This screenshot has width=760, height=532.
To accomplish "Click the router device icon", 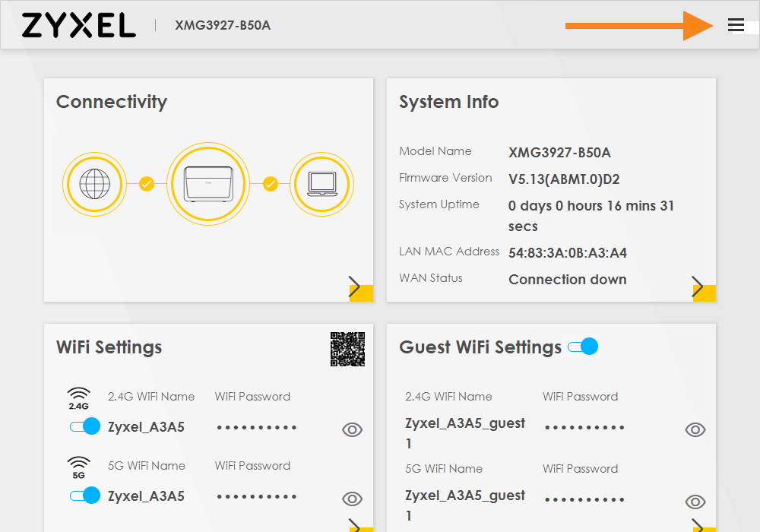I will (x=208, y=184).
